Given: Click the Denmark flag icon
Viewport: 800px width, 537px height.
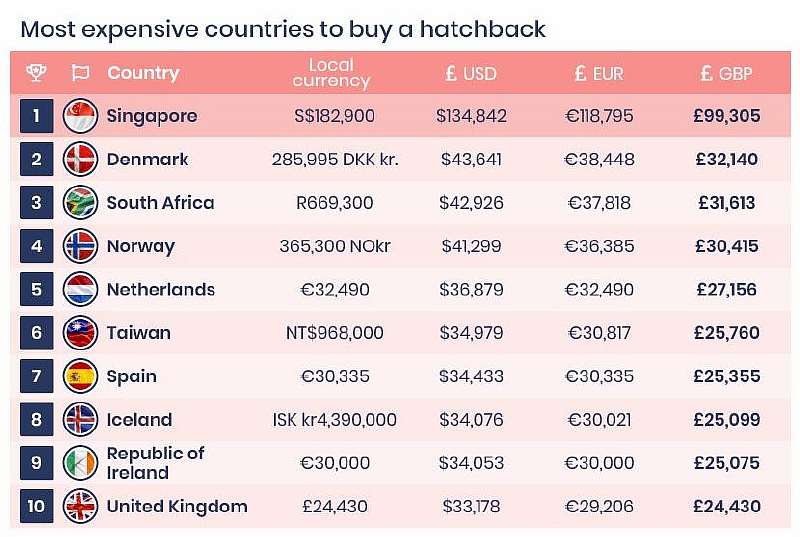Looking at the screenshot, I should click(x=80, y=159).
